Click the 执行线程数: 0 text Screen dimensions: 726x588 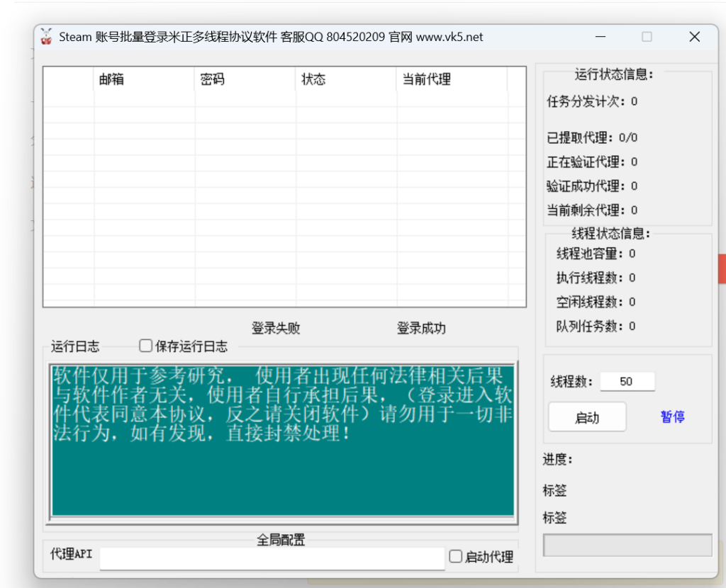click(596, 278)
